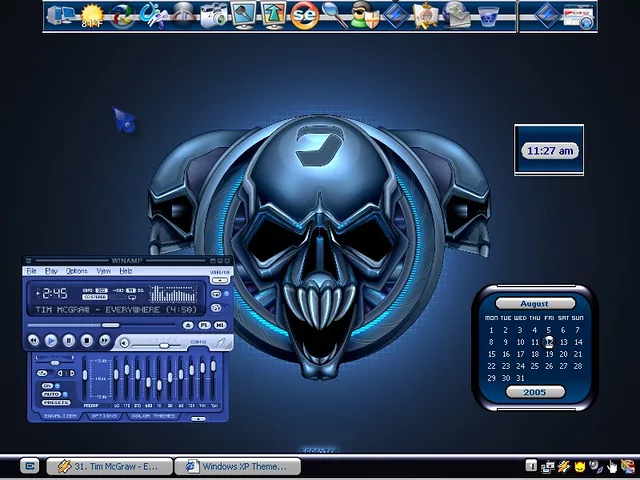Stop Winamp playback

click(x=87, y=340)
